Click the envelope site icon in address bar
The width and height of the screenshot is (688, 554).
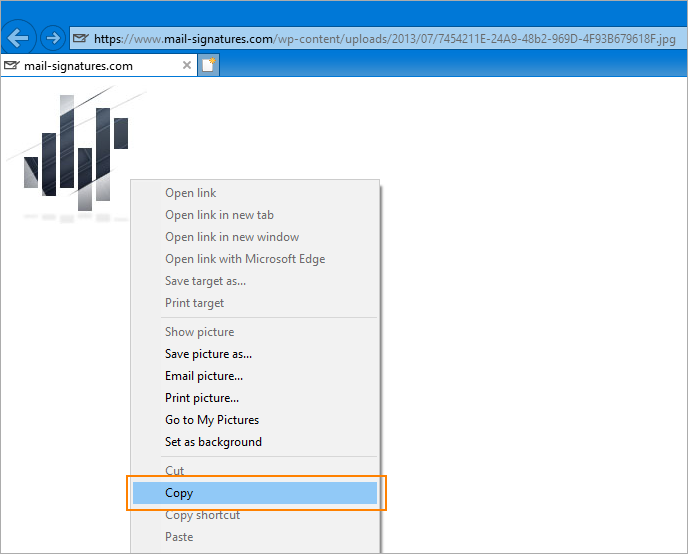[x=80, y=39]
